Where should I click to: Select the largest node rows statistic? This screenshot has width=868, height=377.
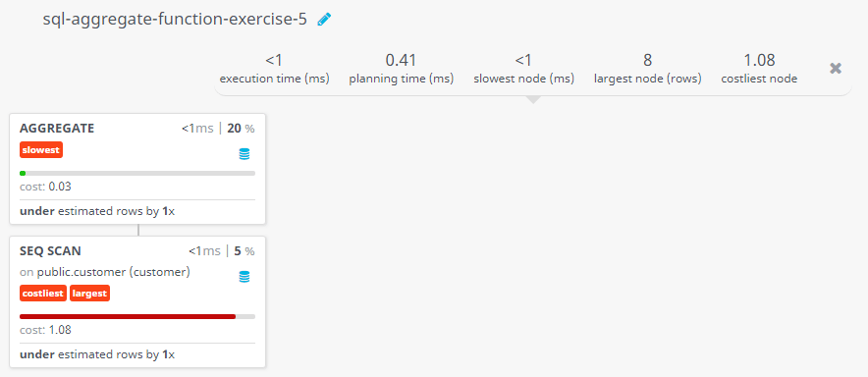coord(648,69)
